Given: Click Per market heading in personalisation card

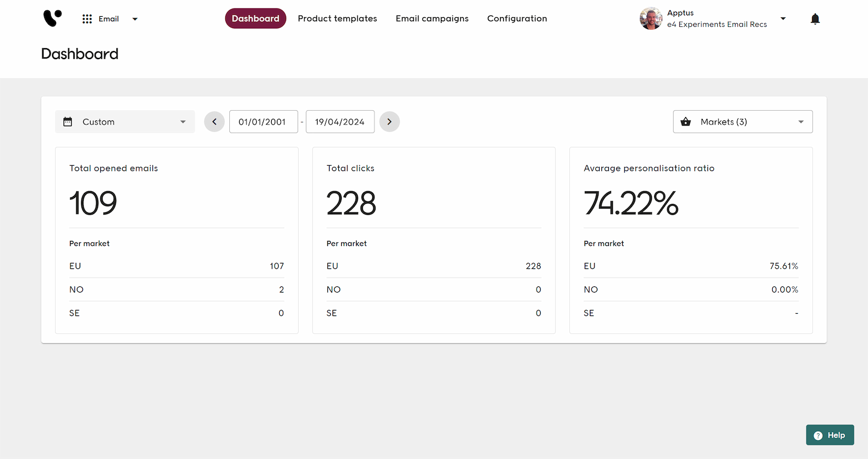Looking at the screenshot, I should coord(604,243).
